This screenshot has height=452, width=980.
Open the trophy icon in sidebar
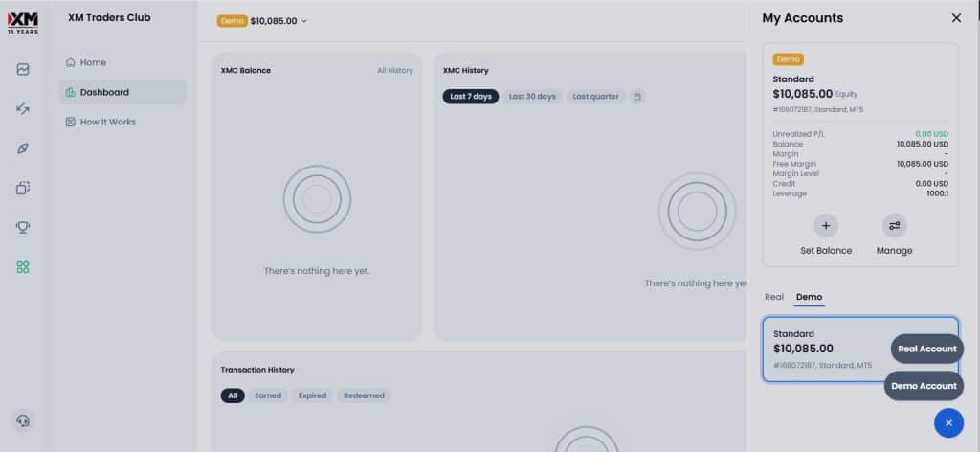click(23, 227)
